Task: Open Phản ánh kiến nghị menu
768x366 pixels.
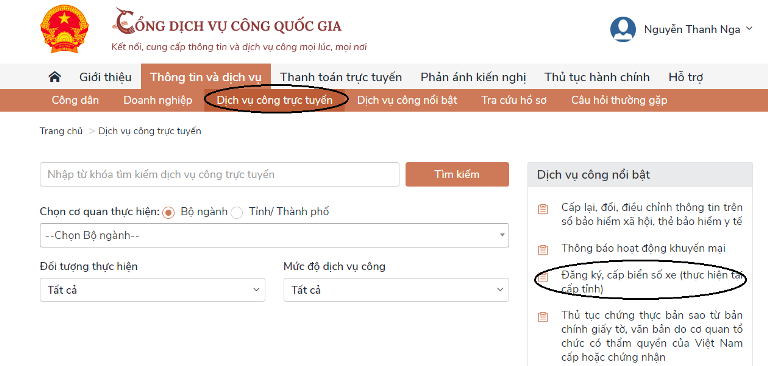Action: pos(473,77)
